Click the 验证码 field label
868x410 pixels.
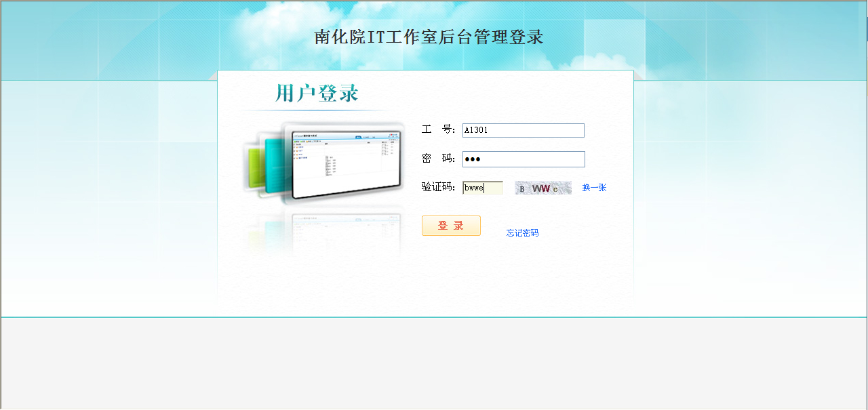point(438,188)
